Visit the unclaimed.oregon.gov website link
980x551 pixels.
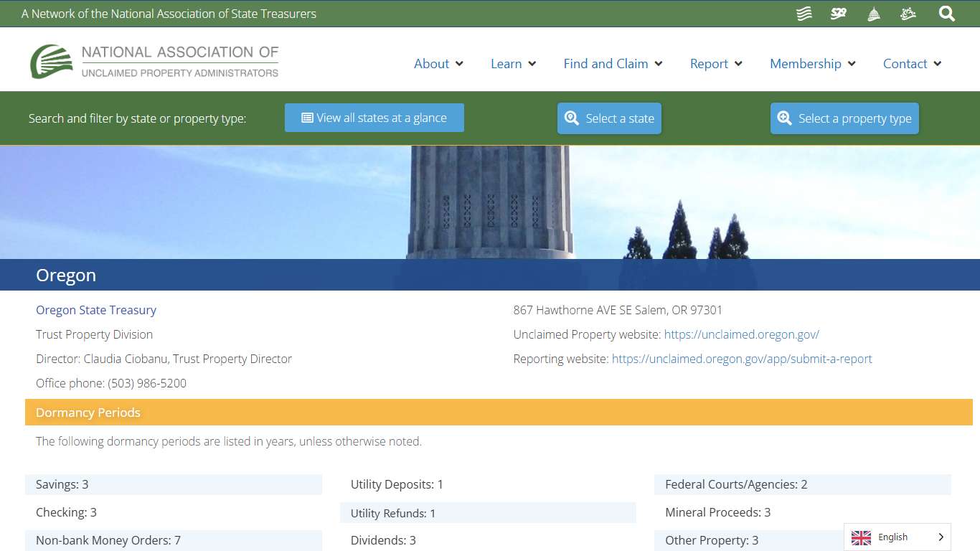click(742, 334)
